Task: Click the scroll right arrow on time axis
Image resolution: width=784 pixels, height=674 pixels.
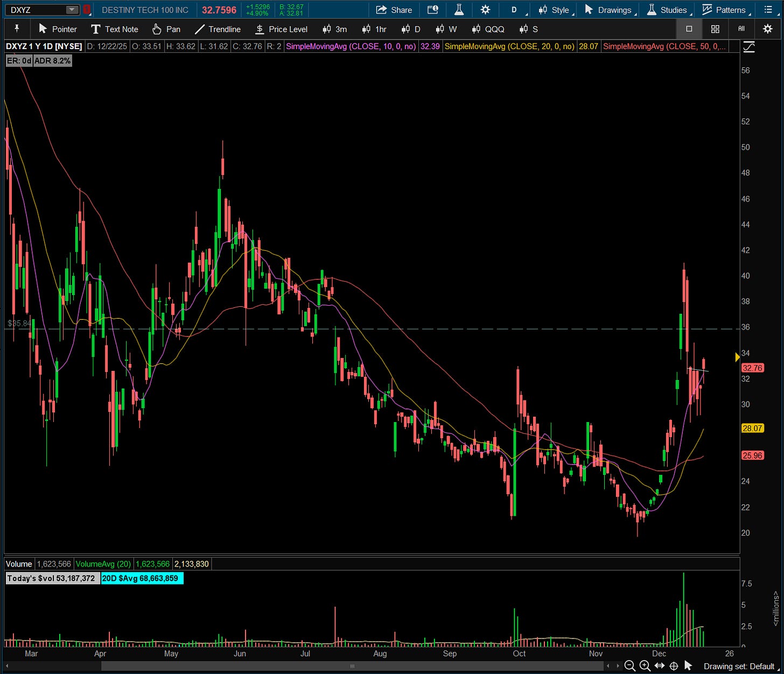Action: [x=618, y=666]
